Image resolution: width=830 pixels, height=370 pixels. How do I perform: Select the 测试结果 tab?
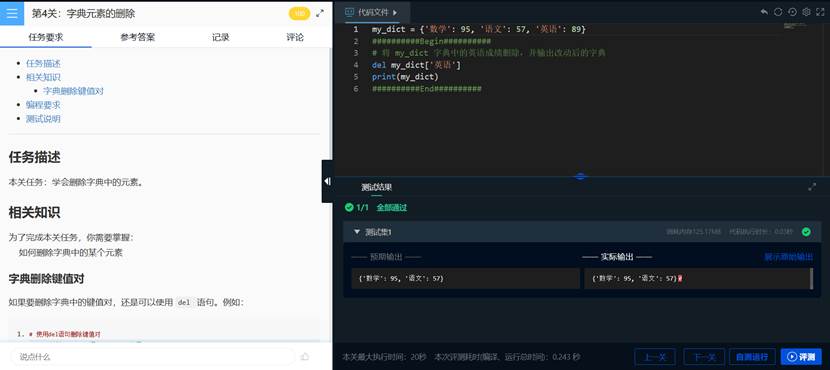[x=377, y=187]
